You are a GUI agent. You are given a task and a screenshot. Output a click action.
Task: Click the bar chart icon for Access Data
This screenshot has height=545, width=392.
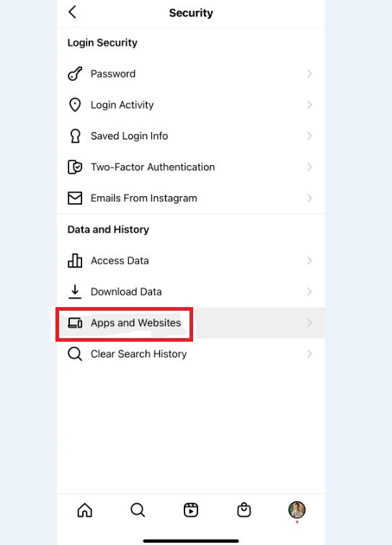point(75,260)
